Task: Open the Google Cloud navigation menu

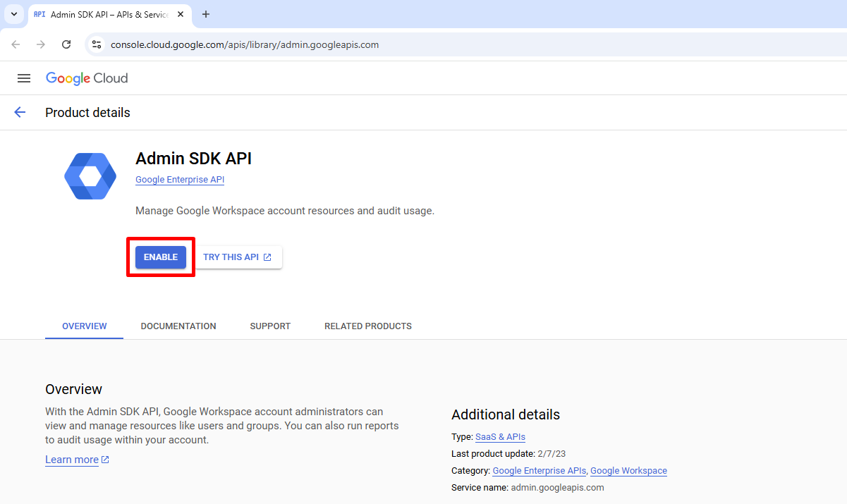Action: [24, 78]
